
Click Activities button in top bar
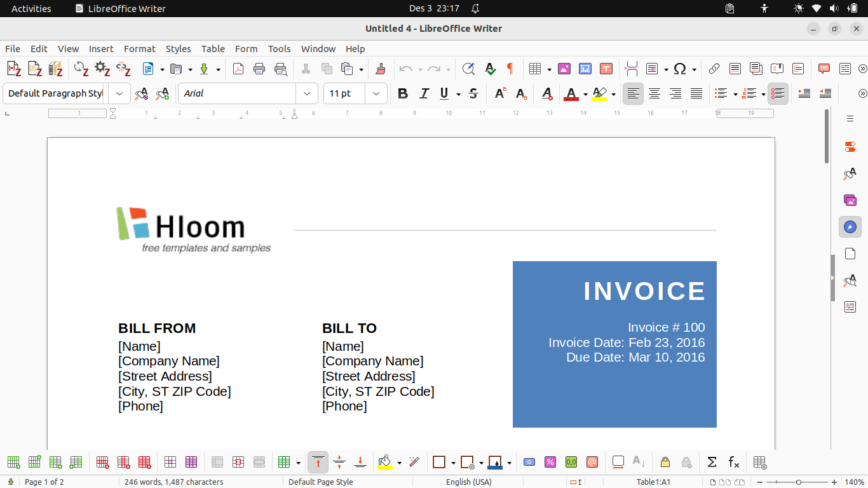click(31, 8)
